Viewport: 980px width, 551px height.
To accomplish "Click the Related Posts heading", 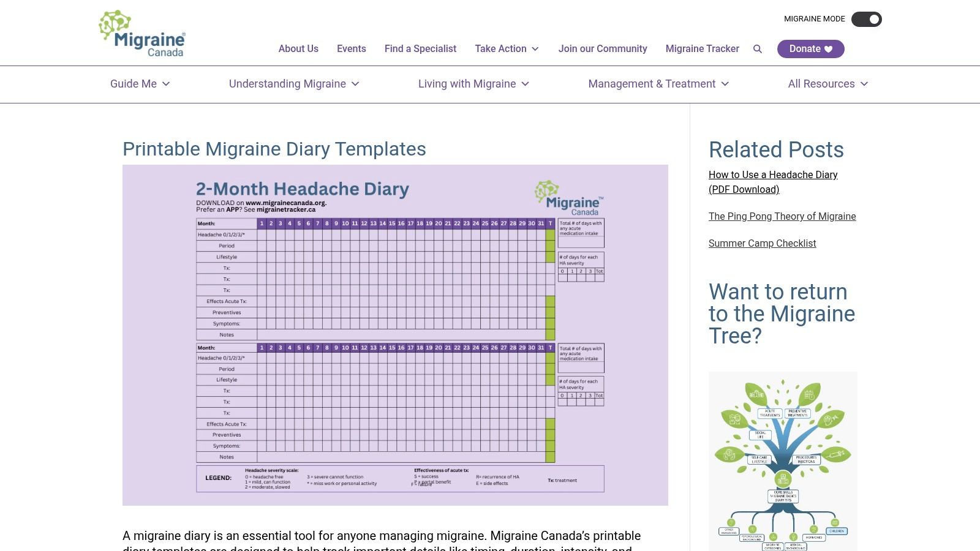I will [x=776, y=149].
